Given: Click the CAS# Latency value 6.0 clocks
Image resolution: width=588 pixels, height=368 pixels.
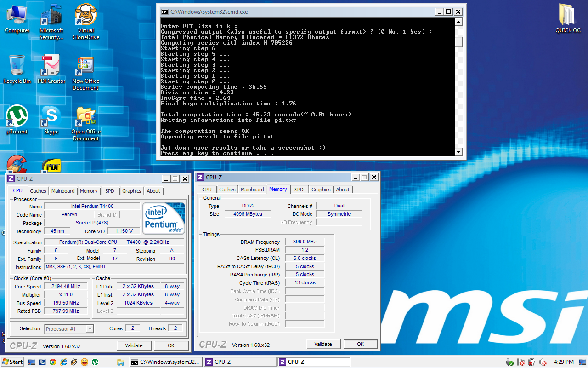Looking at the screenshot, I should 305,258.
